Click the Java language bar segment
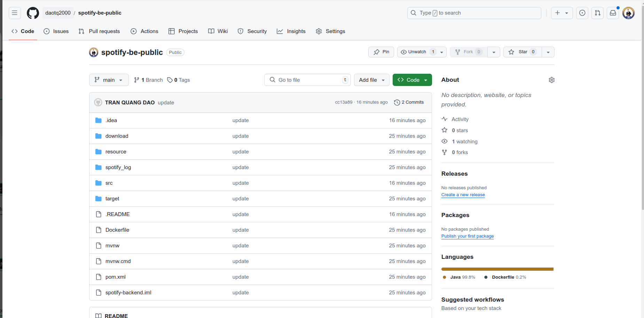 click(497, 269)
